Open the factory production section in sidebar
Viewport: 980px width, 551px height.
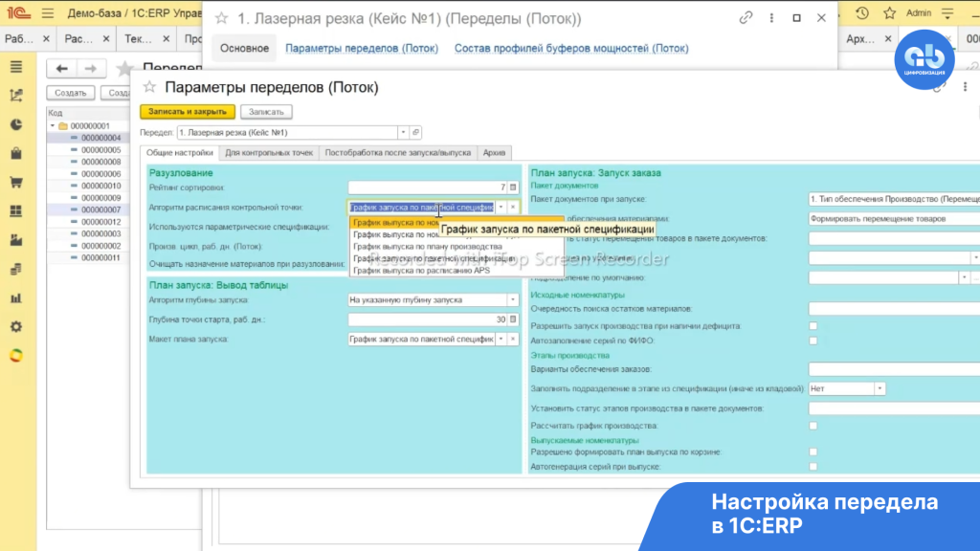16,240
